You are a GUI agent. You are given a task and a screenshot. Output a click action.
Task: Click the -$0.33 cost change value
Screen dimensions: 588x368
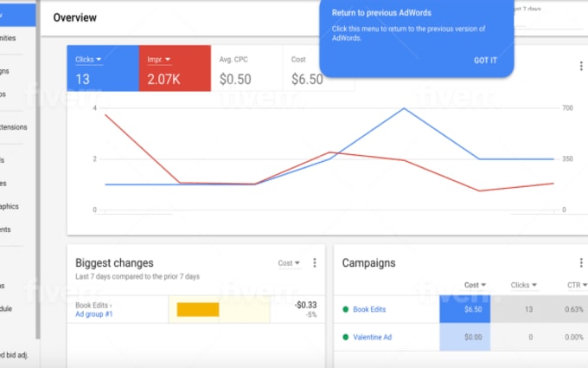tap(305, 305)
